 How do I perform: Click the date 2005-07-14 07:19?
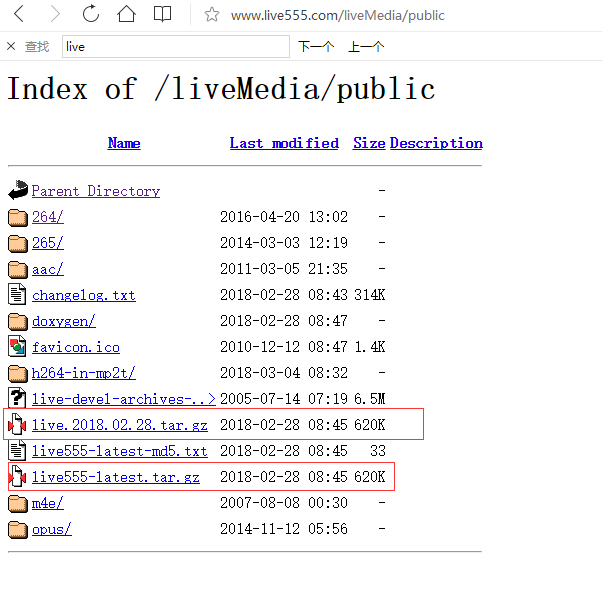tap(284, 399)
